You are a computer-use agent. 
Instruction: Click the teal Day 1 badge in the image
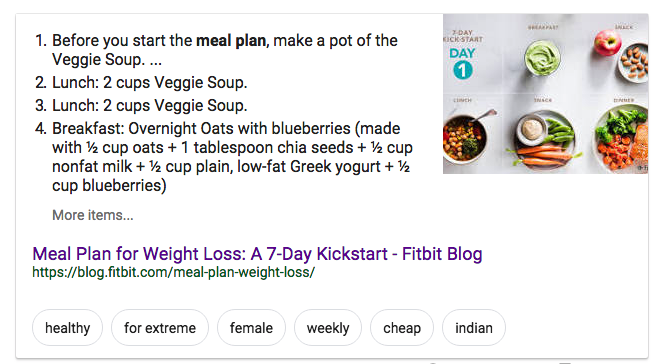click(x=463, y=70)
